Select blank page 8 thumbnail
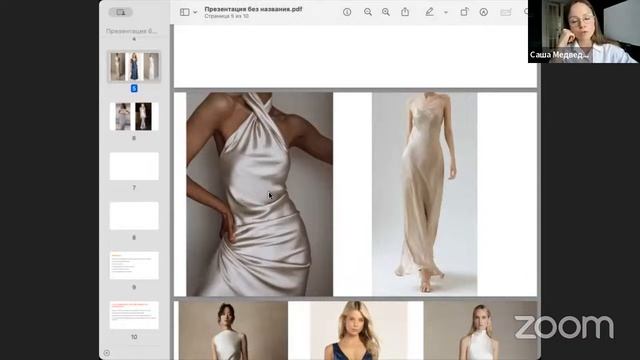This screenshot has width=640, height=360. 134,216
